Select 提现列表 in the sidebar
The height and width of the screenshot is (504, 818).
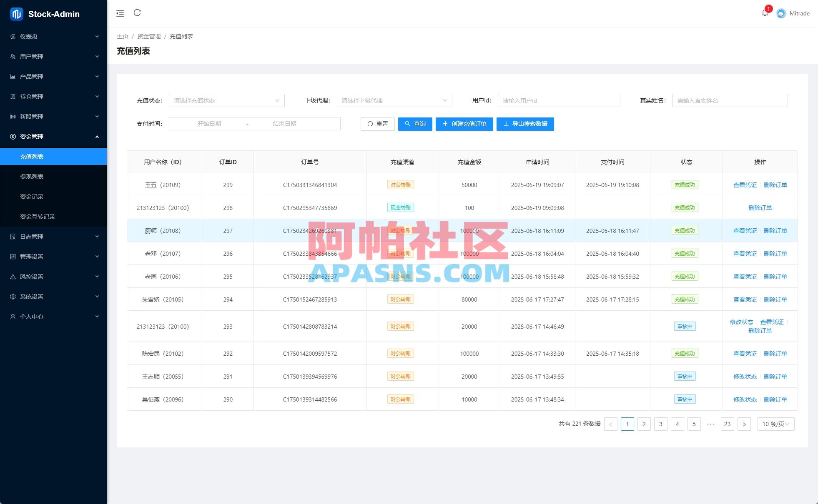(x=32, y=176)
